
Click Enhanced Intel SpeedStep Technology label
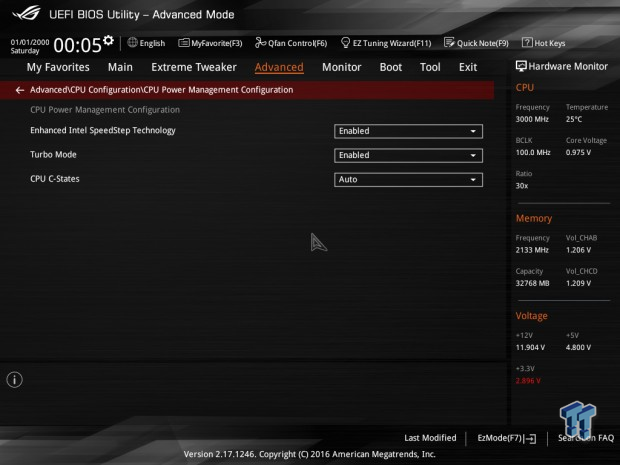pos(103,130)
